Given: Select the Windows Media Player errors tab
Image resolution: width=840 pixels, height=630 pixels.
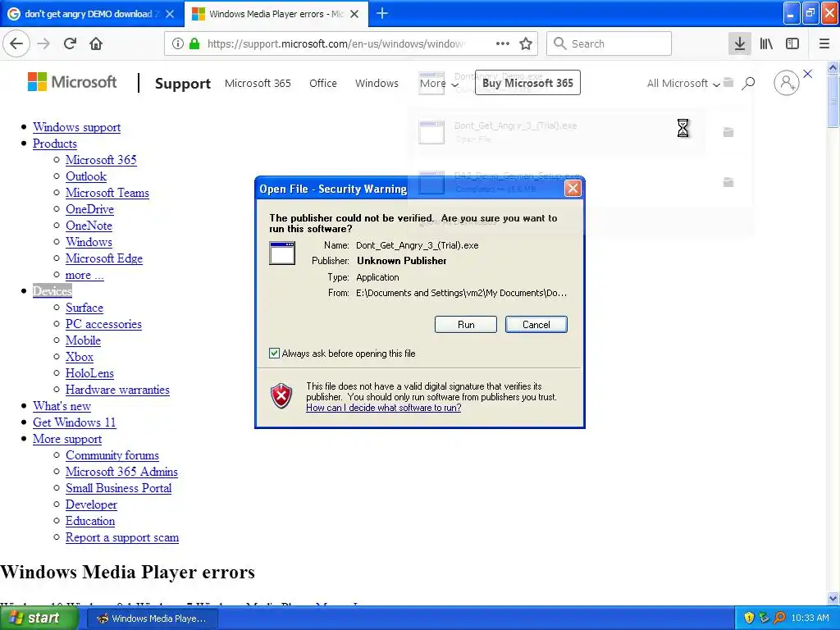Looking at the screenshot, I should [x=276, y=14].
